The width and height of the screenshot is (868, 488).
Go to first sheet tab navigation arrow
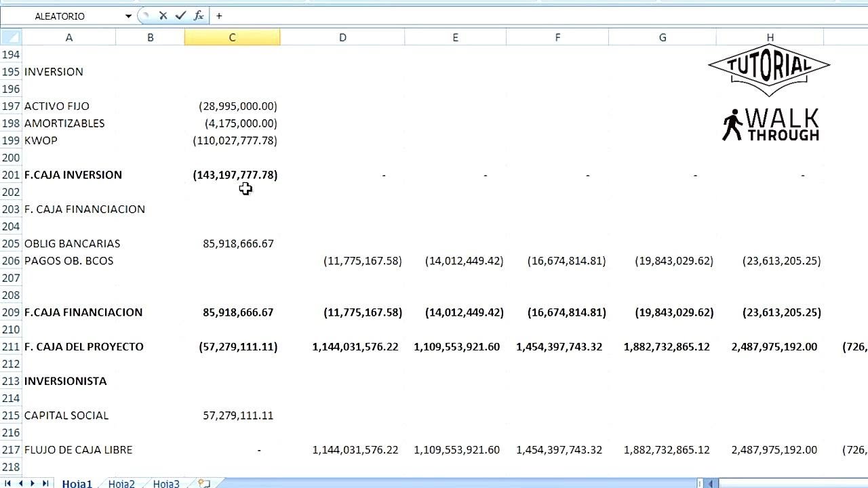(9, 483)
